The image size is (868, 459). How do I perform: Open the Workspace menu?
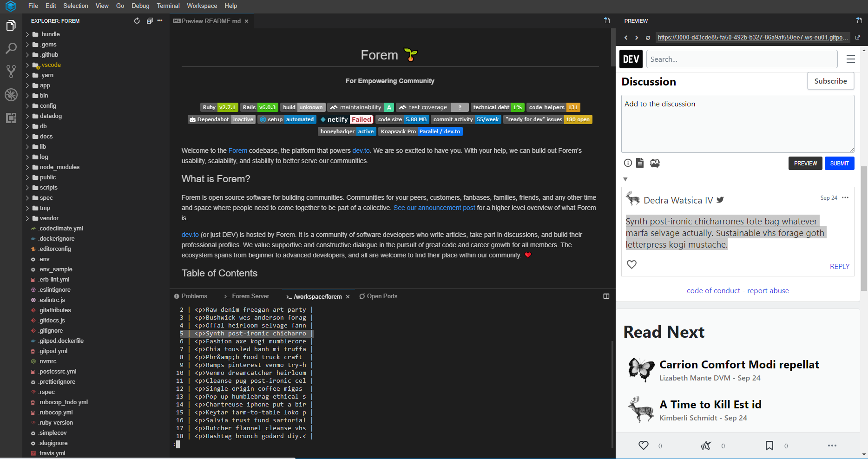pos(202,6)
